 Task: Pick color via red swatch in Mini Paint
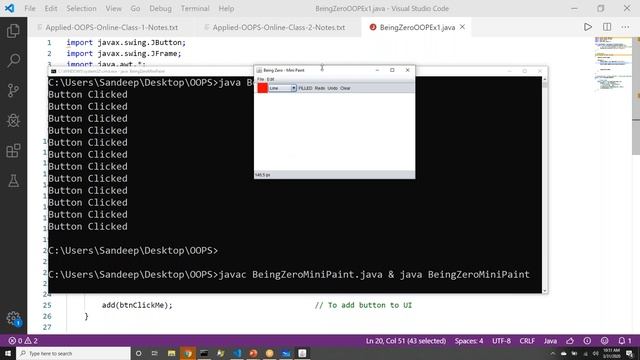tap(262, 88)
